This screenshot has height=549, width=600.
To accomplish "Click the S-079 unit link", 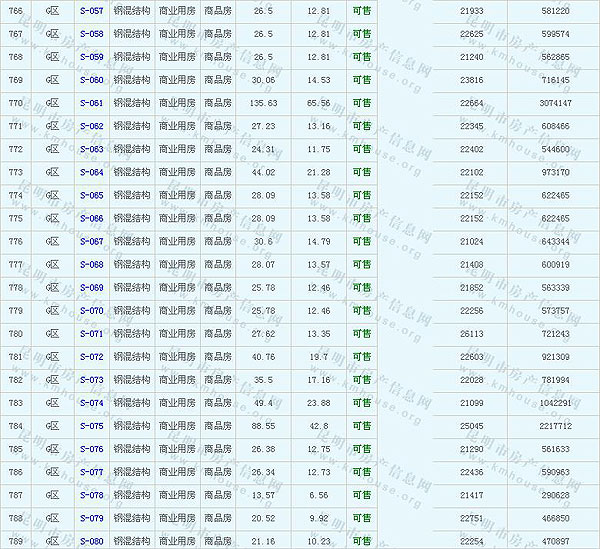I will pos(91,518).
